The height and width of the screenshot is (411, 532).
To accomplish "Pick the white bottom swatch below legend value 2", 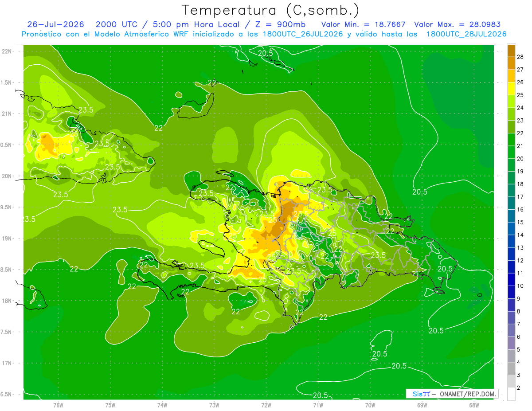I will 511,394.
